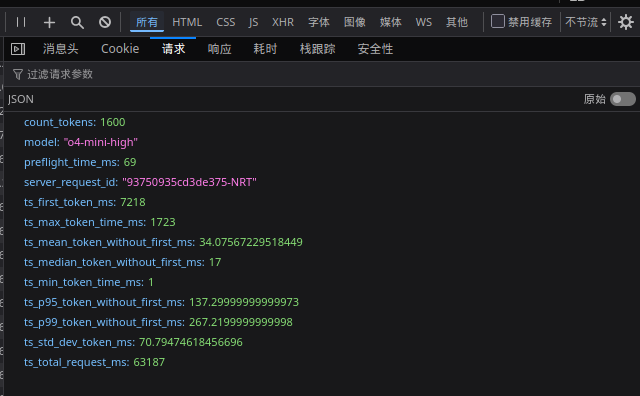Click the value 1723
640x396 pixels.
[163, 222]
